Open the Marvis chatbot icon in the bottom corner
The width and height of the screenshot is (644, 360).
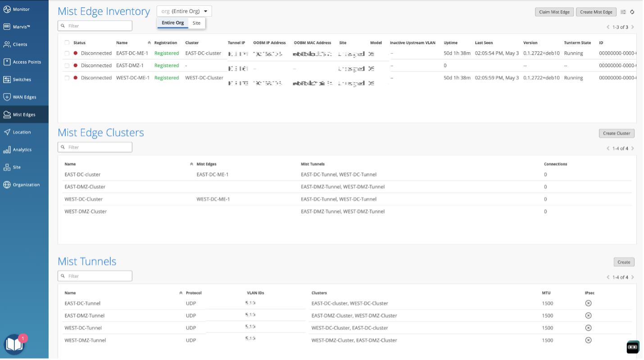click(633, 347)
